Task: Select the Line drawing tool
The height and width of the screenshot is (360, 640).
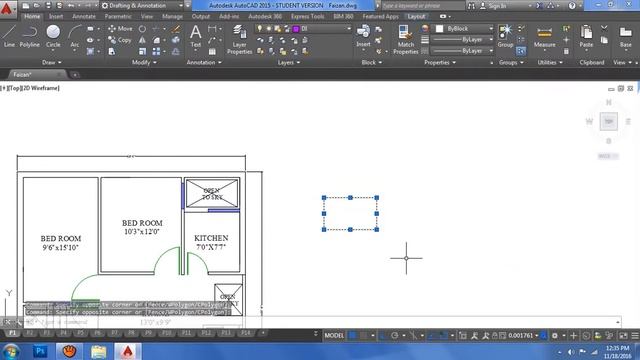Action: click(x=9, y=36)
